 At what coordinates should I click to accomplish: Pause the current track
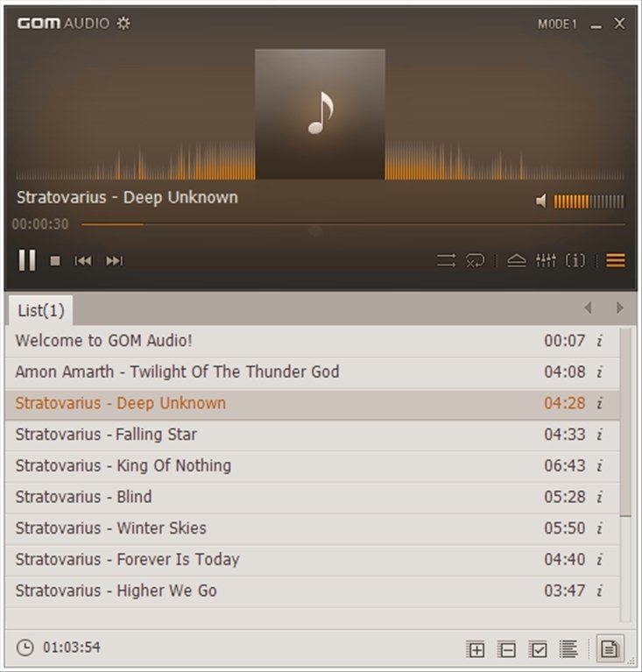tap(26, 260)
